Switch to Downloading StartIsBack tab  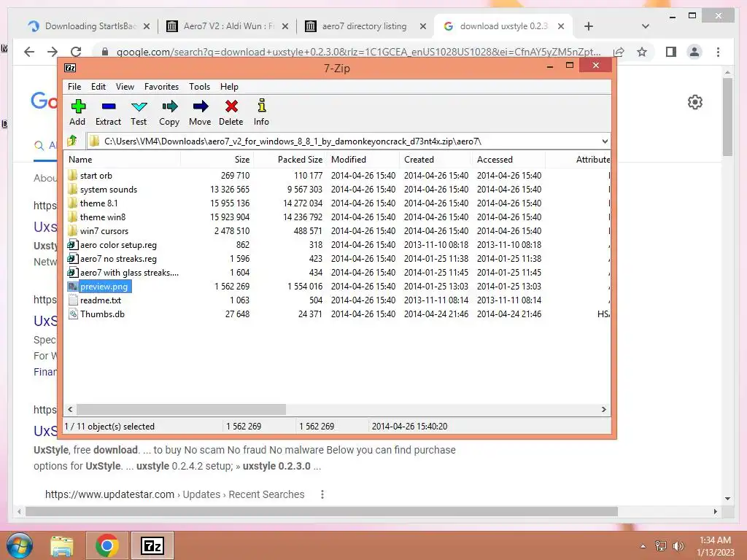[x=89, y=26]
